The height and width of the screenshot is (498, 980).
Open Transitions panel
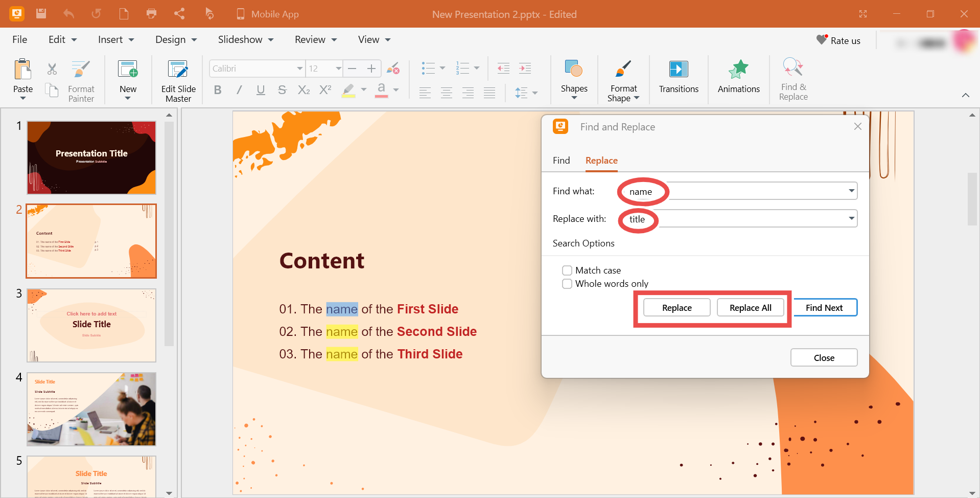(679, 77)
